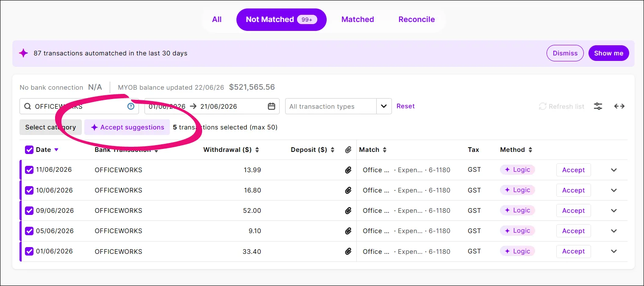This screenshot has height=286, width=644.
Task: Click Logic method badge for 11/06/2026 row
Action: (517, 170)
